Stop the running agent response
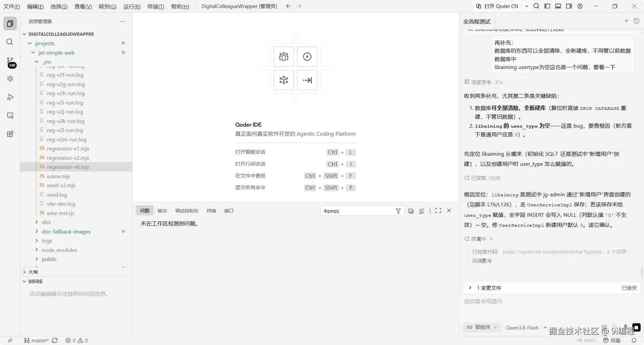Viewport: 644px width, 345px height. pyautogui.click(x=636, y=327)
